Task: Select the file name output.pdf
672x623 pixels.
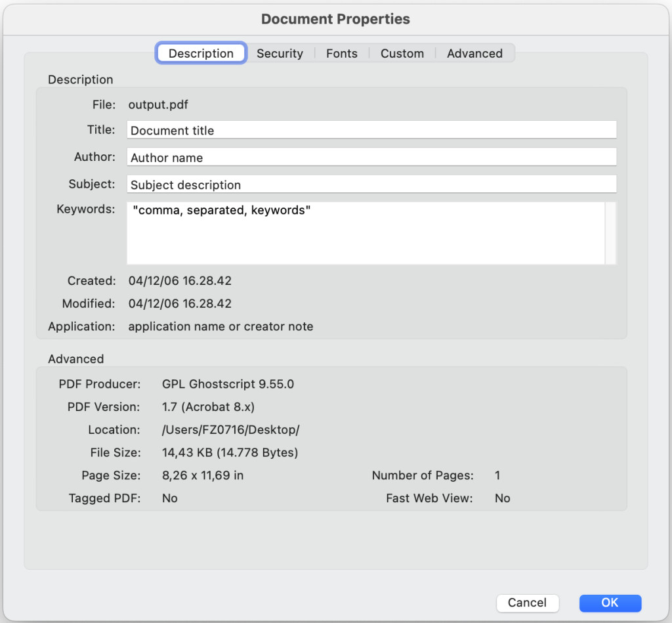Action: click(158, 104)
